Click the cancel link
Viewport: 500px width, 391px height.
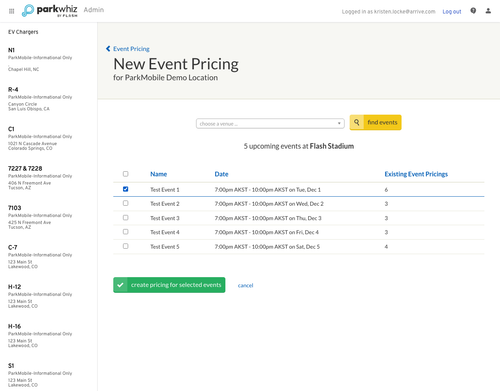click(245, 285)
